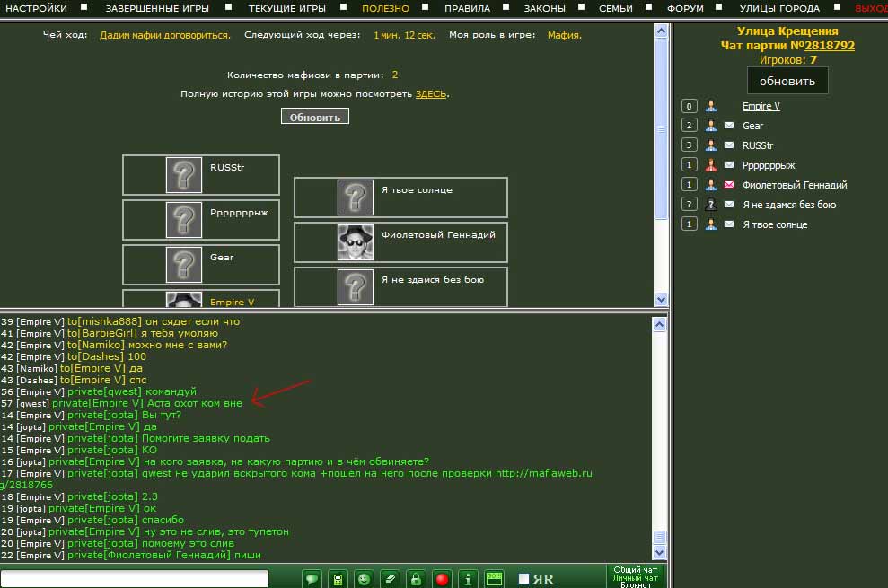Click the down arrow of chat log scrollbar

(660, 554)
